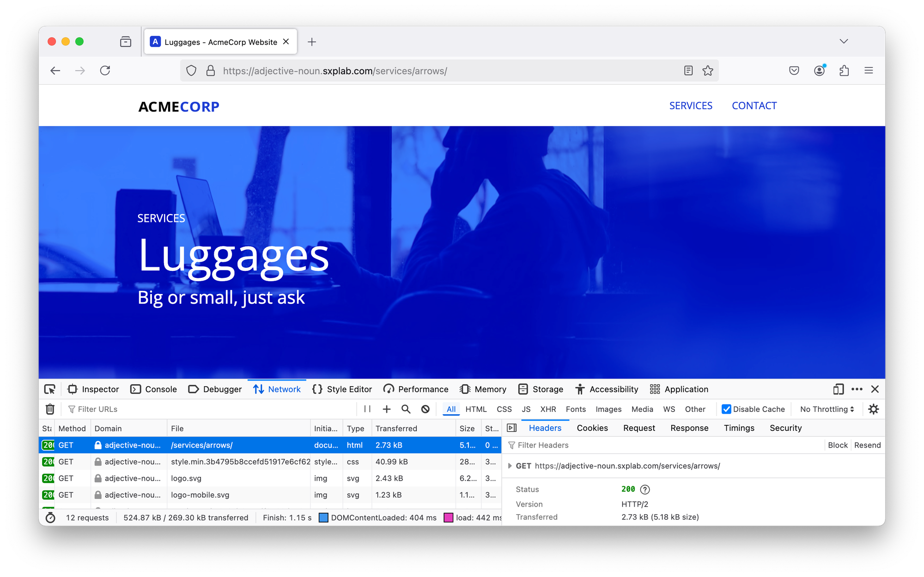Viewport: 924px width, 577px height.
Task: Toggle the request details side panel
Action: coord(512,428)
